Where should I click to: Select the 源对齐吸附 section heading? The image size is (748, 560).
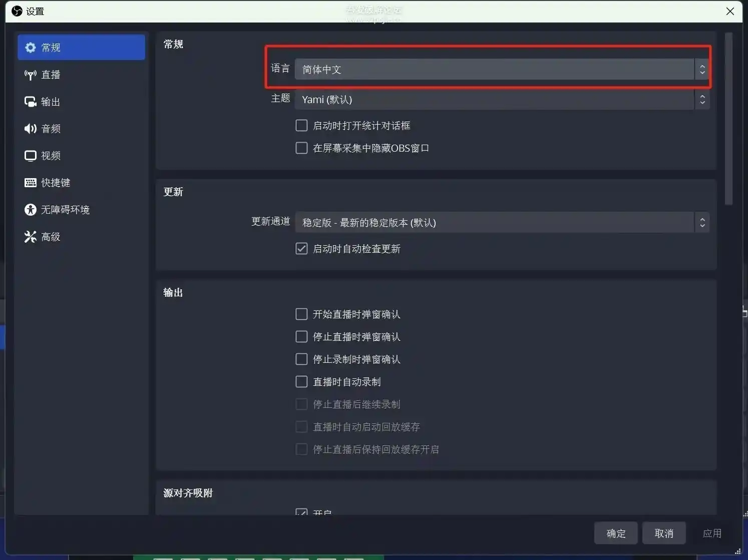coord(188,493)
